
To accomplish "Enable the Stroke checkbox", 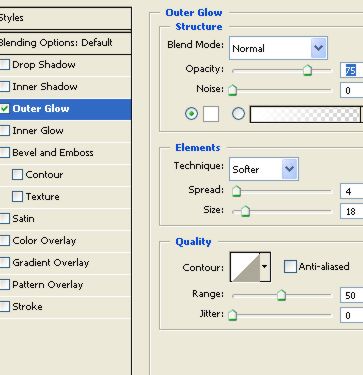I will 4,306.
